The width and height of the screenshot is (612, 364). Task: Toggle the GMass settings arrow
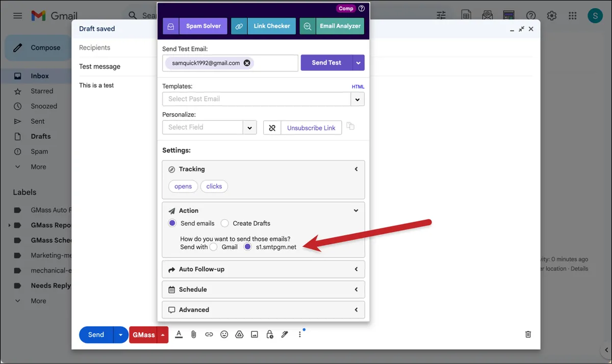(163, 335)
